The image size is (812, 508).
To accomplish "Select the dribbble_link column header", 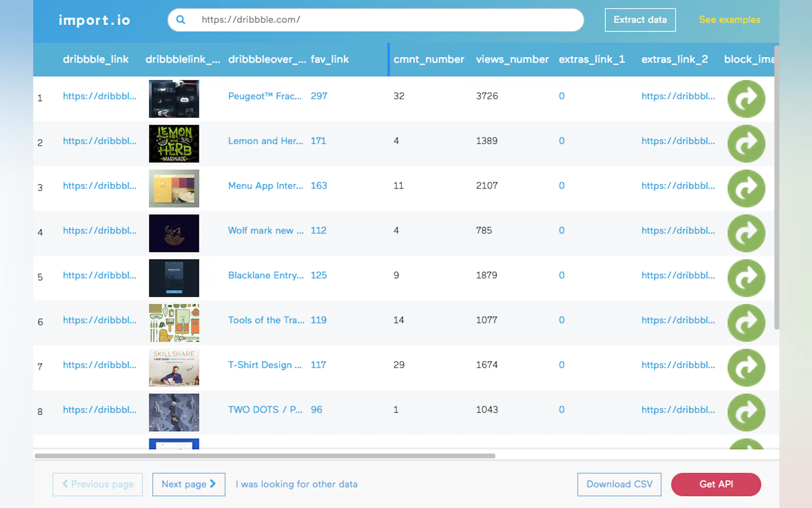I will [96, 60].
